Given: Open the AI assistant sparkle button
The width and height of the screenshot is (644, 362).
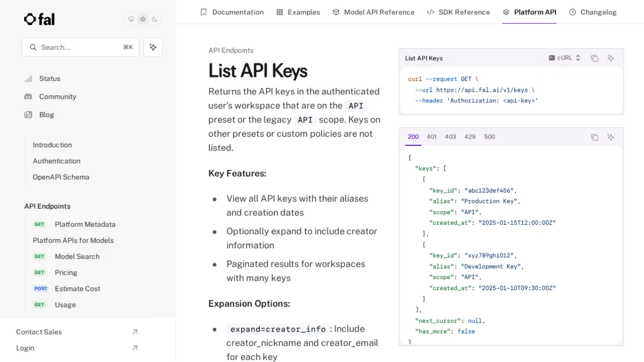Looking at the screenshot, I should pyautogui.click(x=153, y=47).
